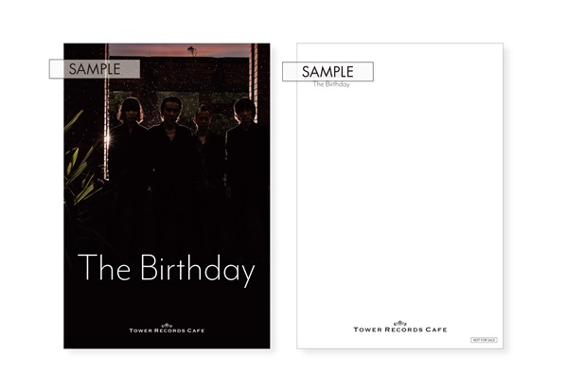Click the second band member from the left
Image resolution: width=567 pixels, height=392 pixels.
coord(170,151)
